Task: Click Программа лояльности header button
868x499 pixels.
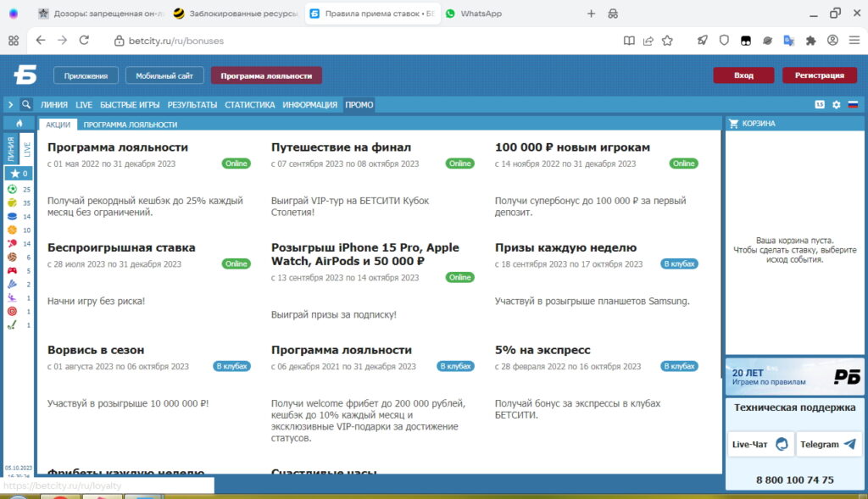Action: 266,75
